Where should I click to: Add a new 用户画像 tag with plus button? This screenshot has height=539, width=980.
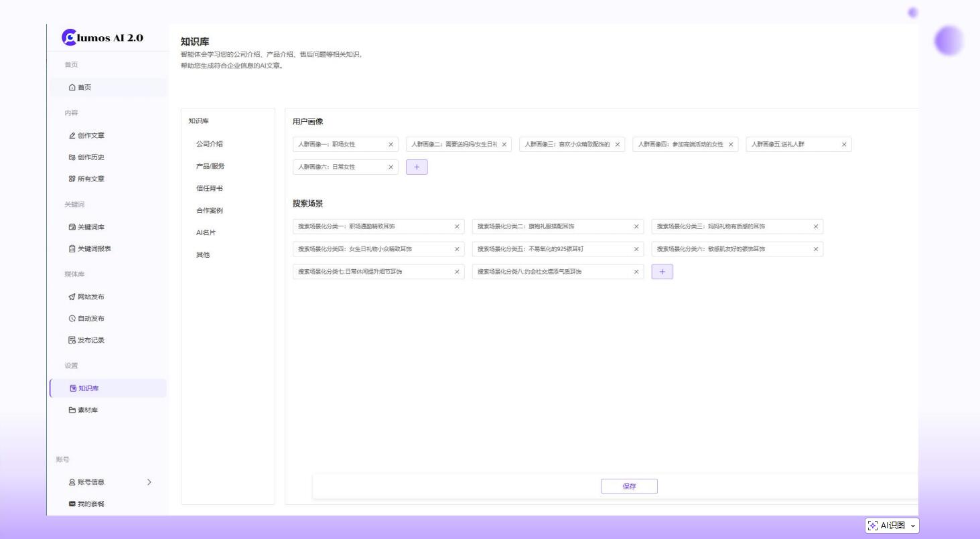417,167
